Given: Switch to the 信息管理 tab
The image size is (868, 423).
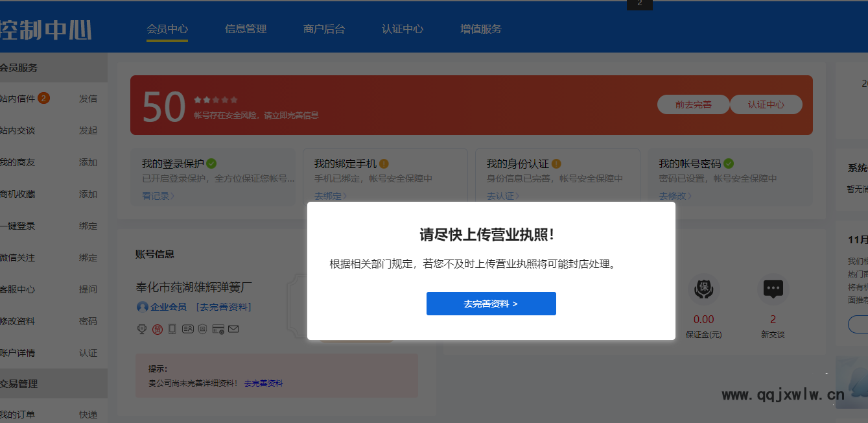Looking at the screenshot, I should click(x=246, y=29).
